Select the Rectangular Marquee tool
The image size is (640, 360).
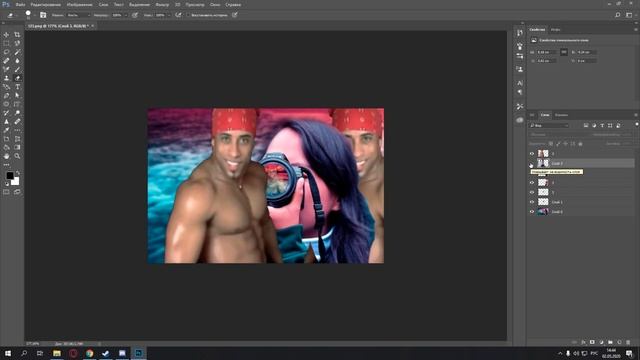(6, 43)
